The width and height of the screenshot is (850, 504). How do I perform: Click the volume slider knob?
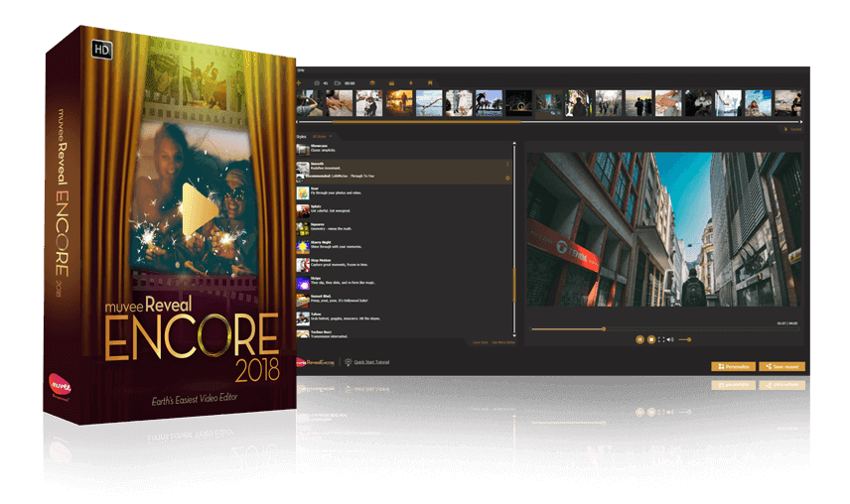point(689,339)
